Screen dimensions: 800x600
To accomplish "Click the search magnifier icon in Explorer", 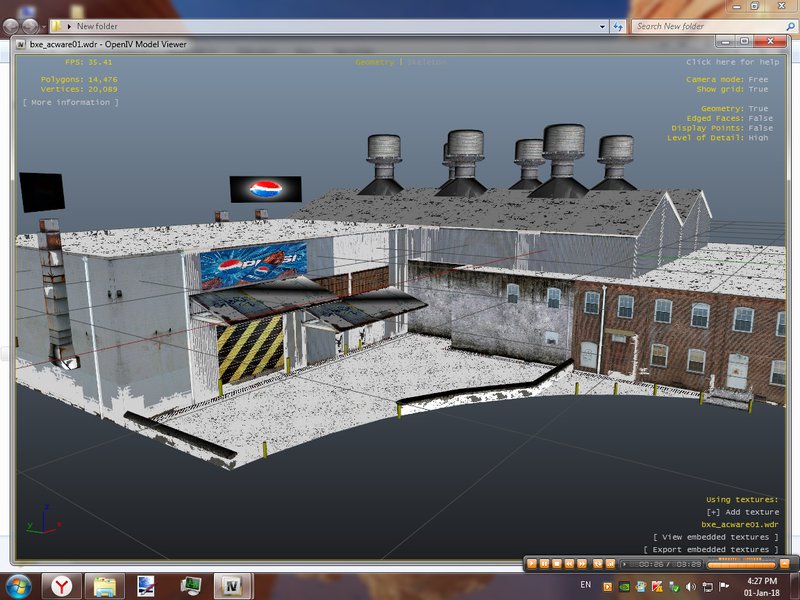I will 790,27.
